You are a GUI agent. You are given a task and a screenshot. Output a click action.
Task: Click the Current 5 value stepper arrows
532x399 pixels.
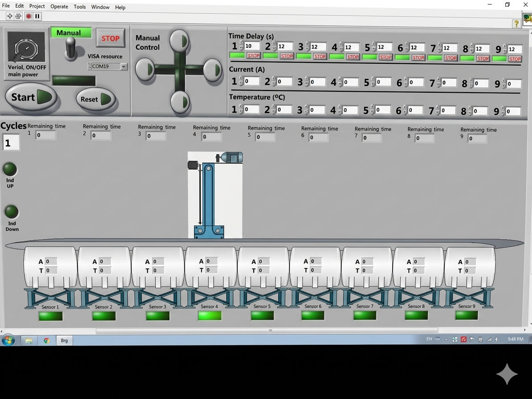[x=373, y=82]
